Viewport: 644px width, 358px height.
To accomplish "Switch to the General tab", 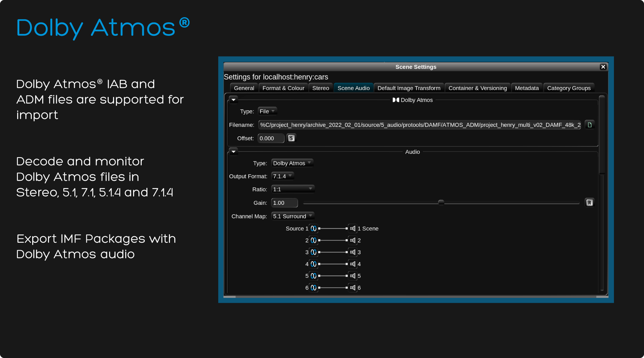I will (x=244, y=88).
